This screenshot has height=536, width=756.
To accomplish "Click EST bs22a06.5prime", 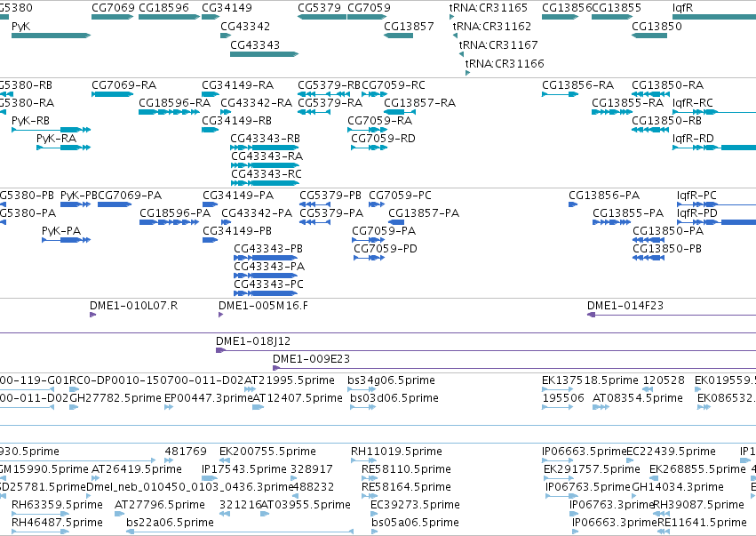I will click(x=240, y=532).
